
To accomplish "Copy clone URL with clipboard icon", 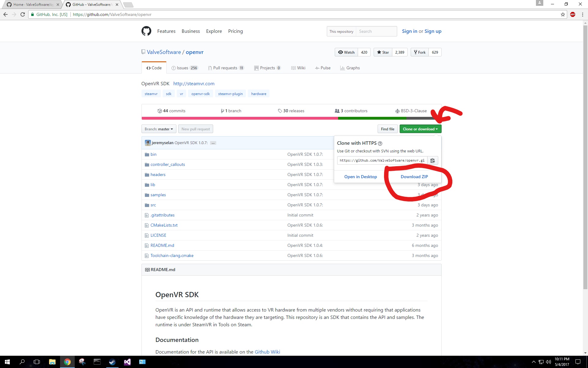I will (x=432, y=160).
